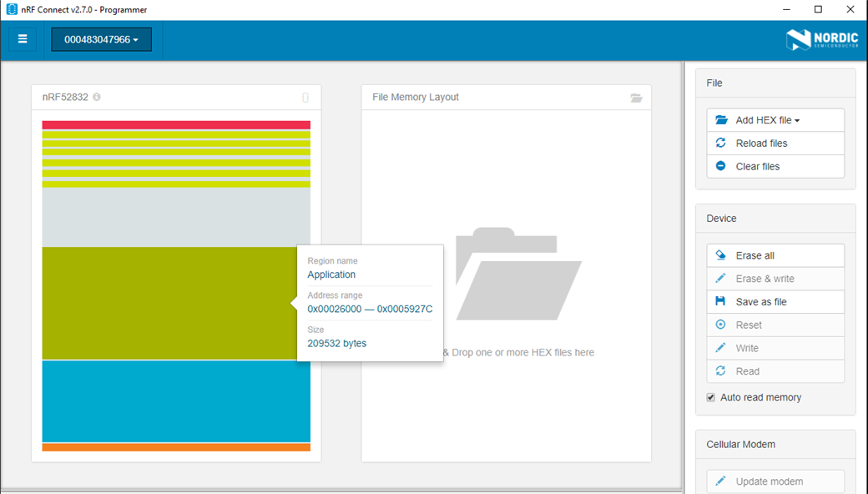Open device selector 000483047966 dropdown
The width and height of the screenshot is (868, 494).
pyautogui.click(x=101, y=39)
